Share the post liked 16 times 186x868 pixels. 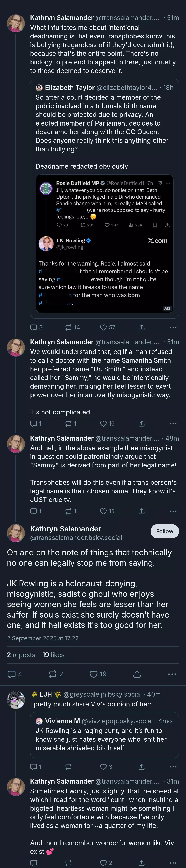[142, 423]
